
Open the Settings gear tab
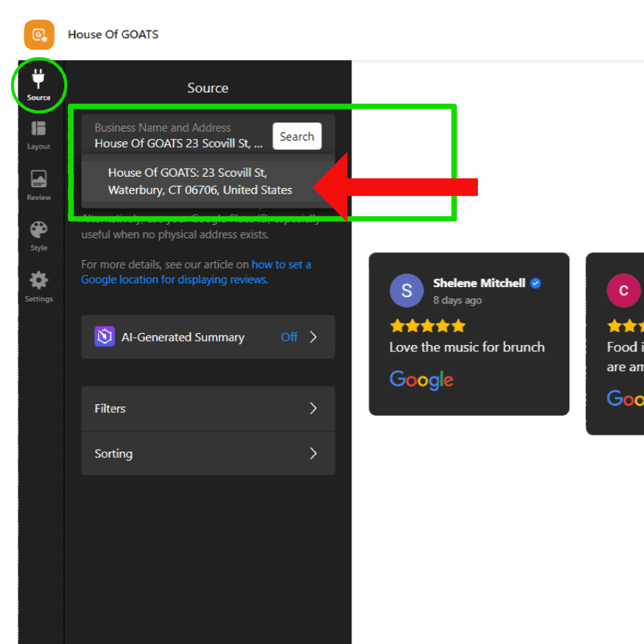pos(39,287)
